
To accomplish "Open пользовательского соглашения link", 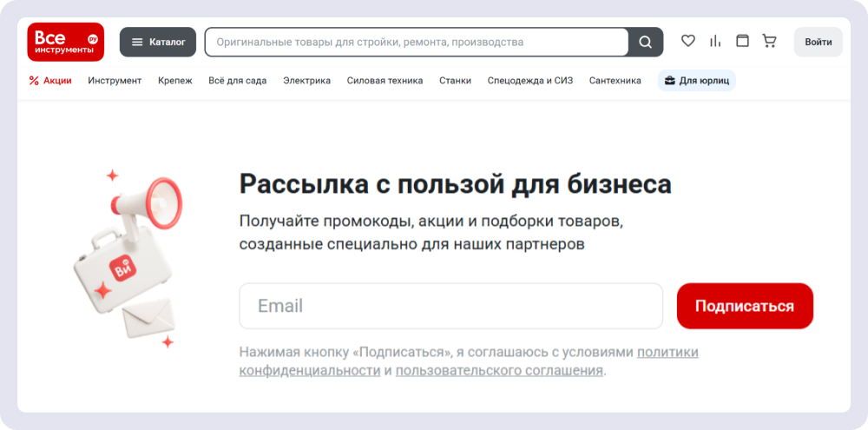I will [x=499, y=371].
